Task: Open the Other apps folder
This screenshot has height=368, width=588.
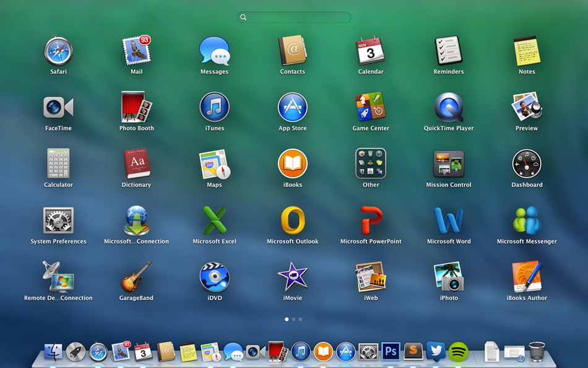Action: tap(371, 164)
